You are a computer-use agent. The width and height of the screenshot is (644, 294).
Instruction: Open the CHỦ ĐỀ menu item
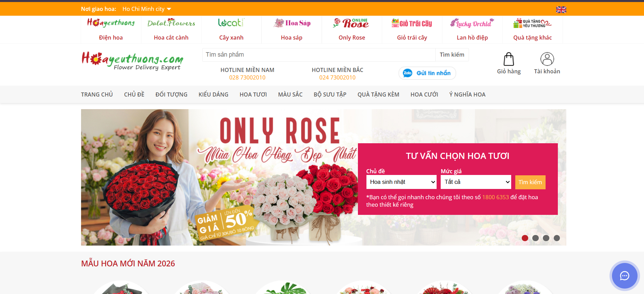(x=134, y=94)
